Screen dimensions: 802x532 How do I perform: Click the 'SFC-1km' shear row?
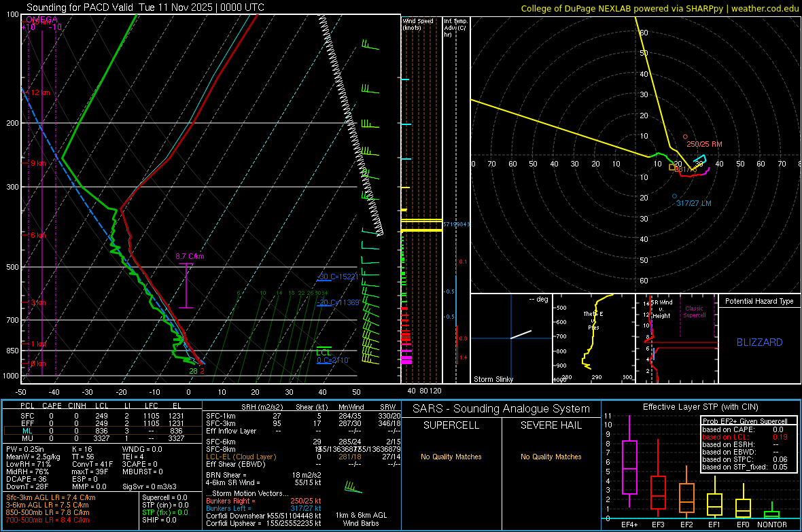(x=303, y=416)
